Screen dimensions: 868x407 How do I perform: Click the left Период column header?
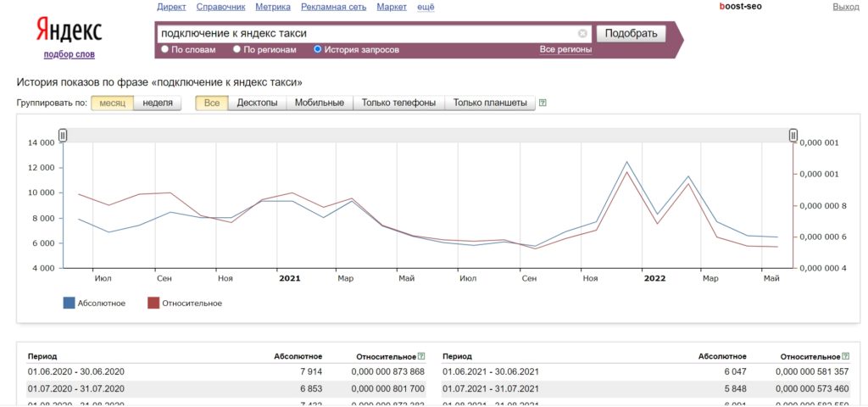(x=42, y=357)
